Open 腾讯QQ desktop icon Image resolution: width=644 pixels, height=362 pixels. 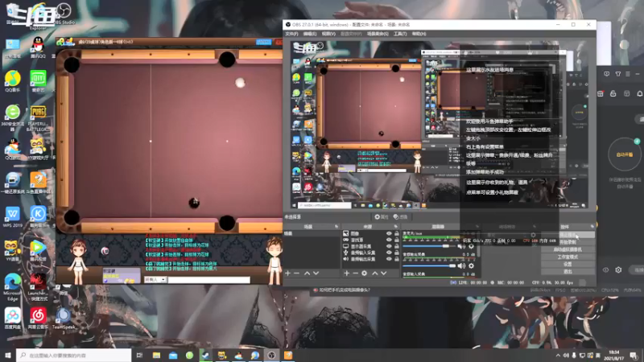point(38,47)
